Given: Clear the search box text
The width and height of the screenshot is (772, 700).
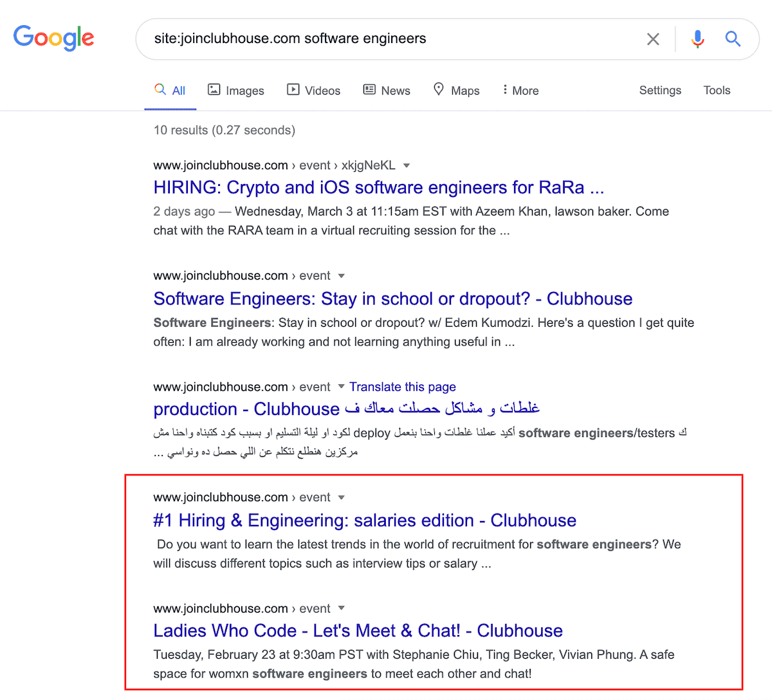Looking at the screenshot, I should tap(653, 39).
